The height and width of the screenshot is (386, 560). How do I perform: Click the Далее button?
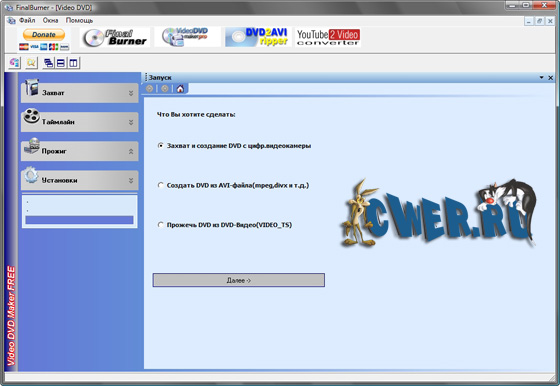239,280
